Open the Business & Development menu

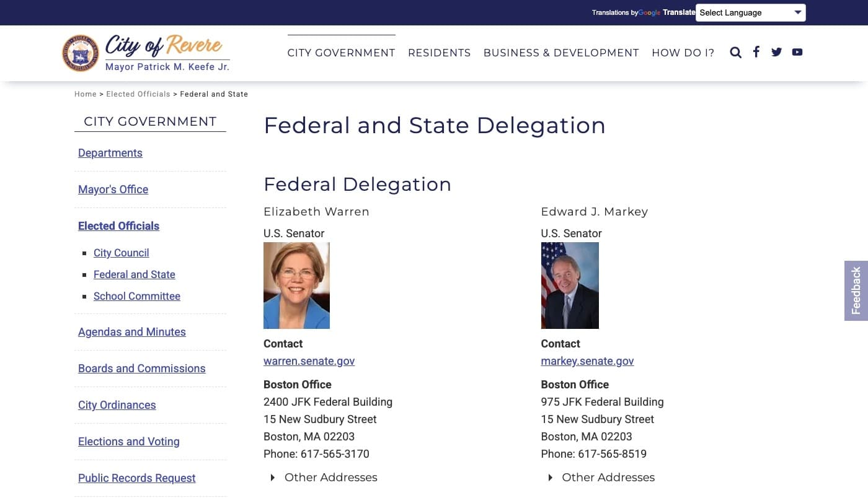[561, 53]
